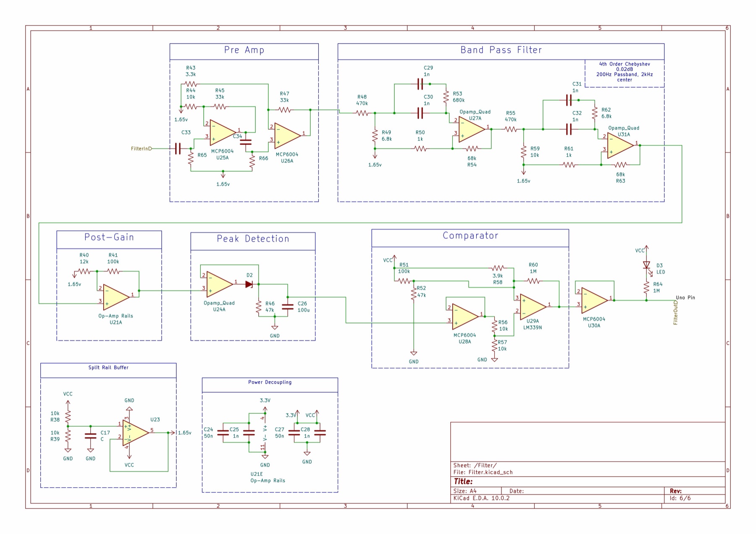Select the C27 50n decoupling capacitor
Image resolution: width=756 pixels, height=534 pixels.
click(294, 432)
